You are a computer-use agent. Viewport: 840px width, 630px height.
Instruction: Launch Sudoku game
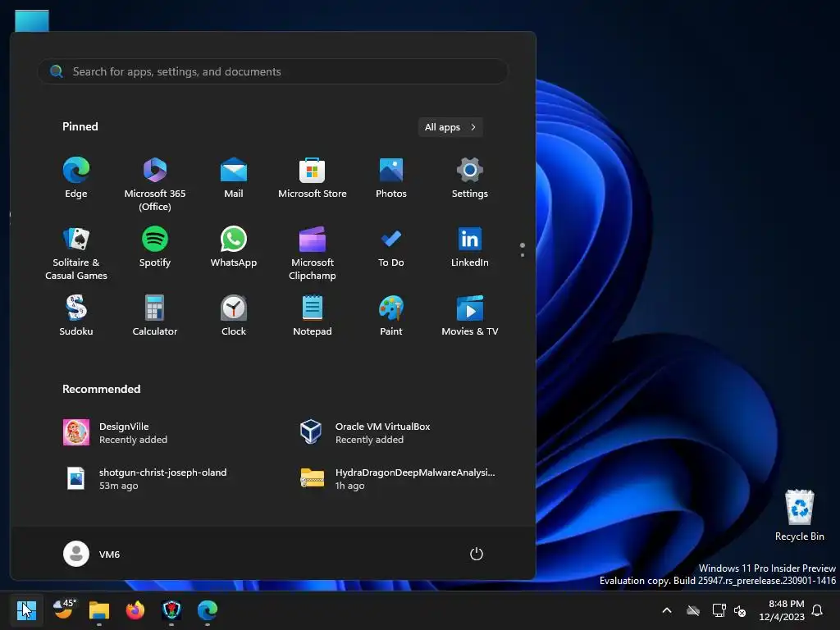(x=76, y=316)
